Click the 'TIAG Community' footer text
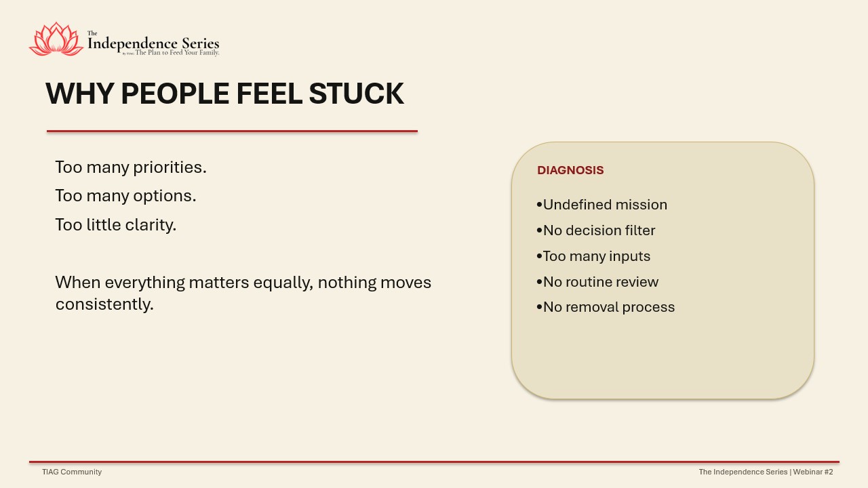The image size is (868, 488). point(72,472)
